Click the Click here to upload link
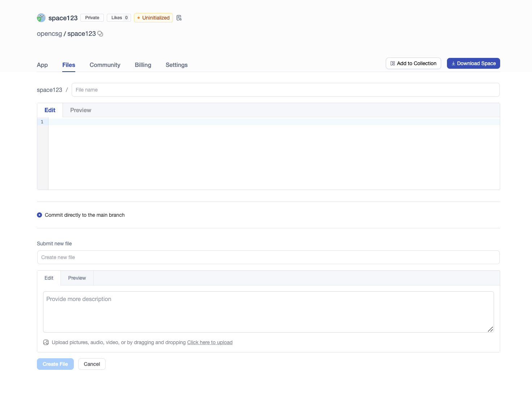Image resolution: width=532 pixels, height=406 pixels. [210, 342]
